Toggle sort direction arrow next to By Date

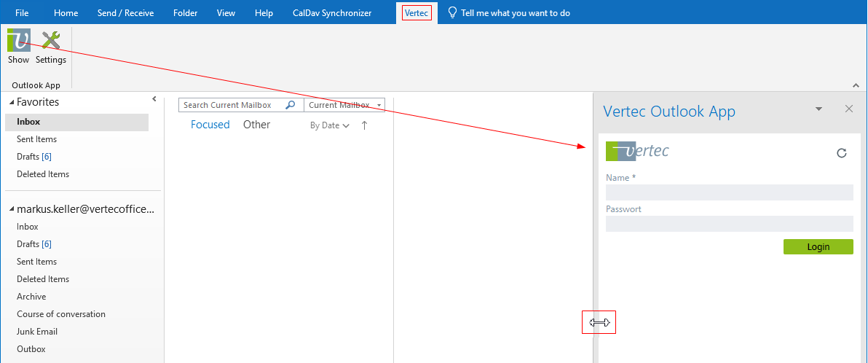coord(364,125)
